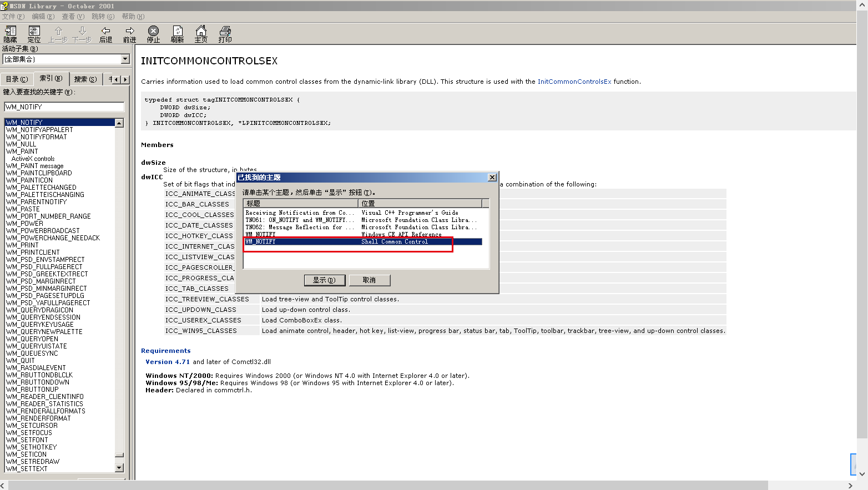Select WM_RBUTTONDOWN in the index list
This screenshot has height=490, width=868.
pos(38,382)
